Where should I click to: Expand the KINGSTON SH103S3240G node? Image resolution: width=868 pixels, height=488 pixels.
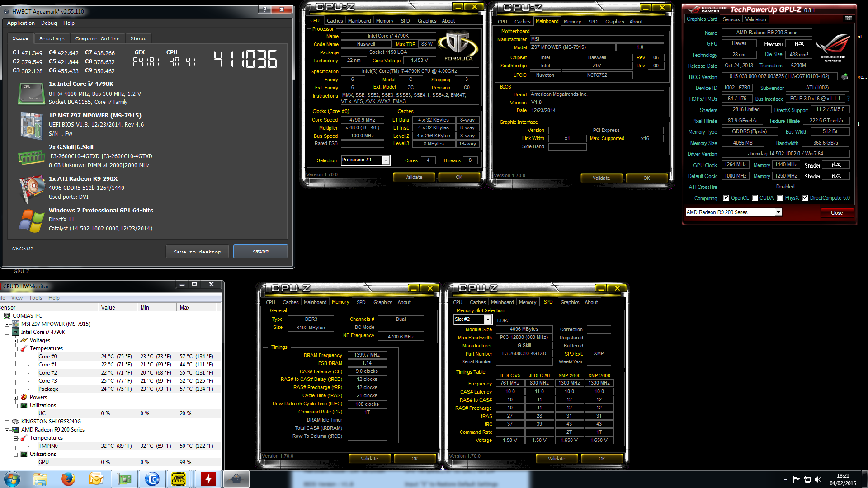click(7, 422)
